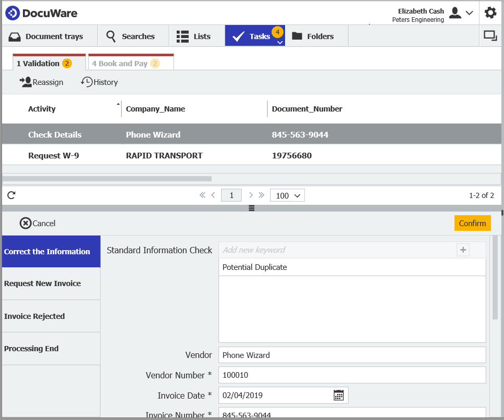Open the Searches section
Image resolution: width=504 pixels, height=420 pixels.
point(130,36)
